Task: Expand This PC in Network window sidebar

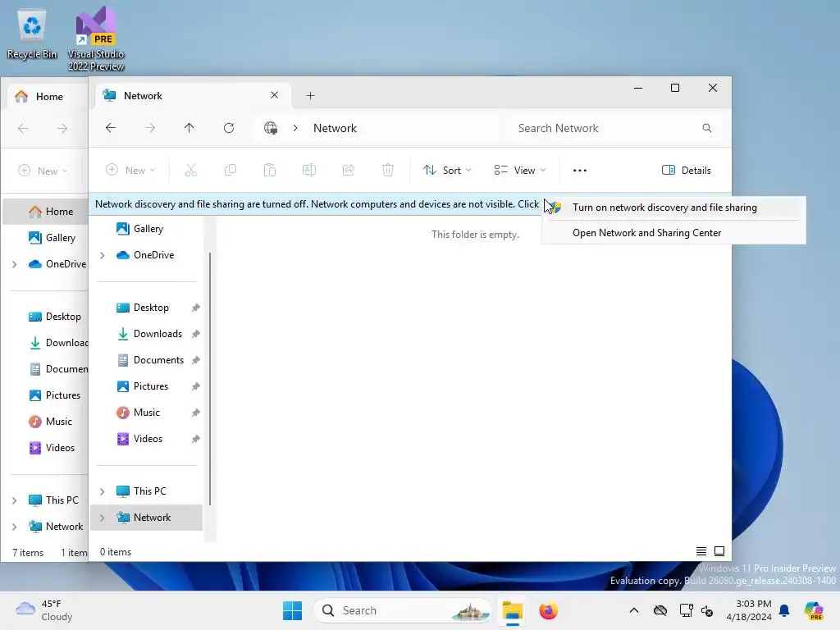Action: click(102, 491)
